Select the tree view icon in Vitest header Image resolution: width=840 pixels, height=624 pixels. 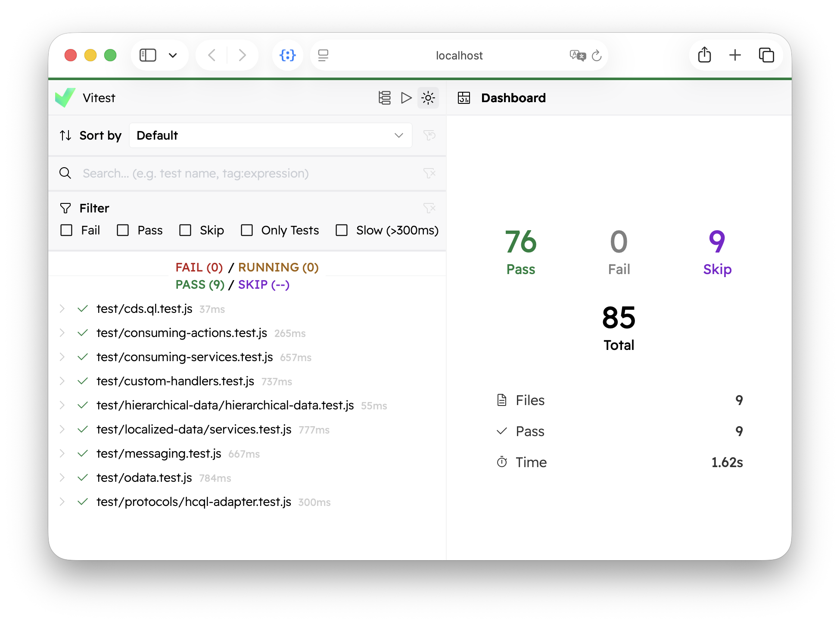(385, 98)
